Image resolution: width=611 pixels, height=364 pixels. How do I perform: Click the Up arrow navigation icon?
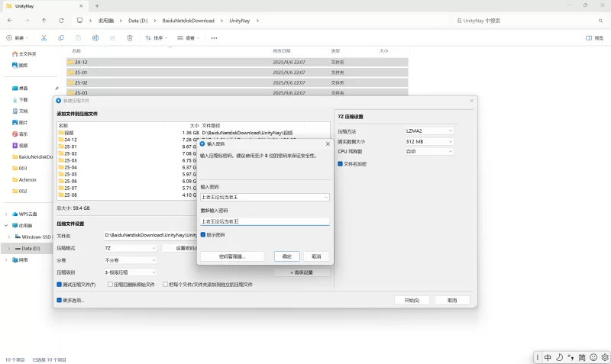[44, 21]
